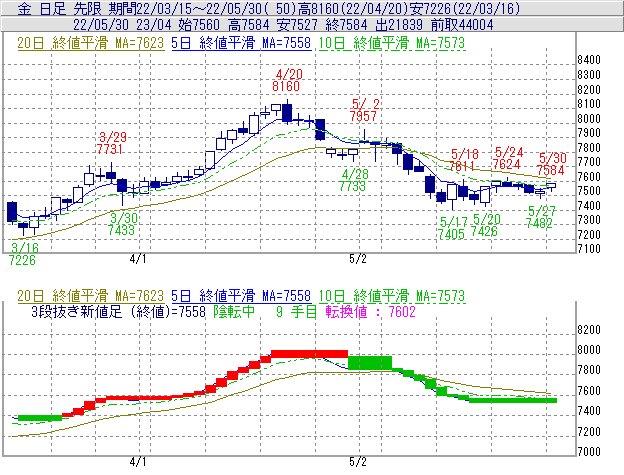Click the 3段抜き新値足 (終値)=7558 label
Viewport: 624px width, 475px height.
[118, 311]
